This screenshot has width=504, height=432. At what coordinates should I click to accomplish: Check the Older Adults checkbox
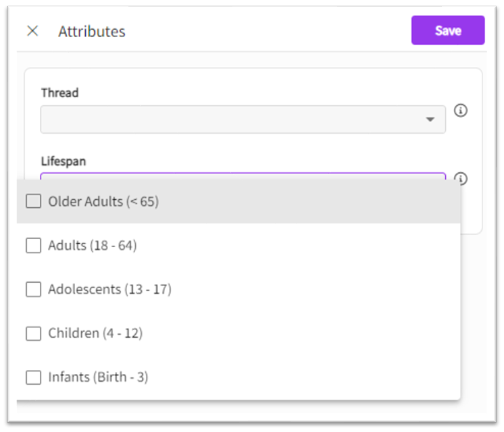(x=33, y=201)
